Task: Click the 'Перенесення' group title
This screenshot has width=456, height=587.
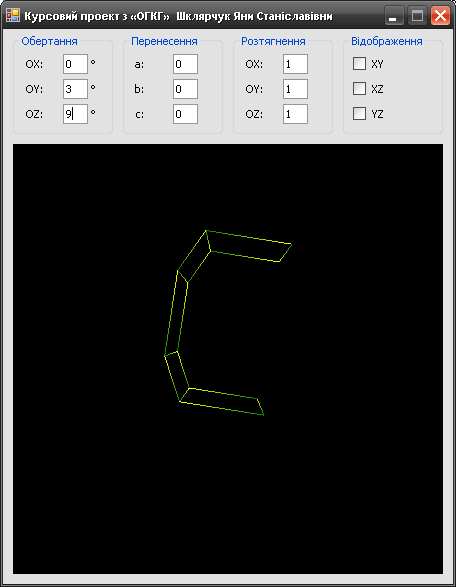Action: (164, 41)
